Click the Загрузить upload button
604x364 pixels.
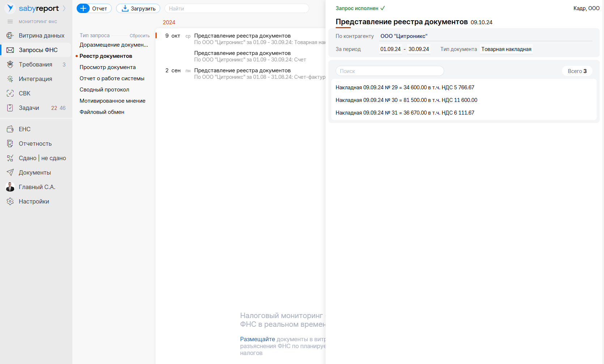click(x=138, y=9)
